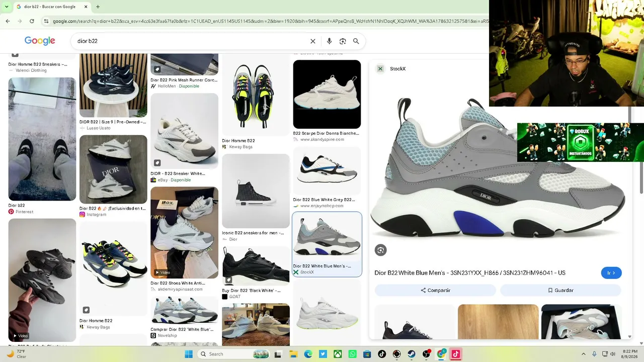Visit the page with the 'Ir' button
The image size is (644, 362).
(x=611, y=273)
